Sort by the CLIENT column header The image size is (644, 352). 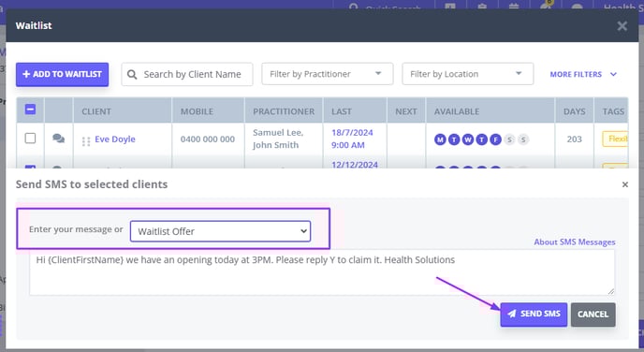[x=96, y=111]
